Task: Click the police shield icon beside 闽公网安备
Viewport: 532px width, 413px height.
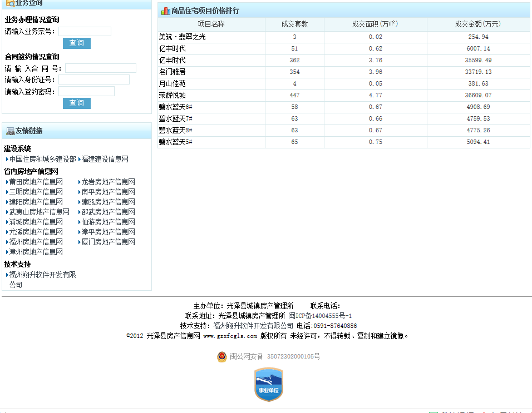Action: [x=222, y=356]
